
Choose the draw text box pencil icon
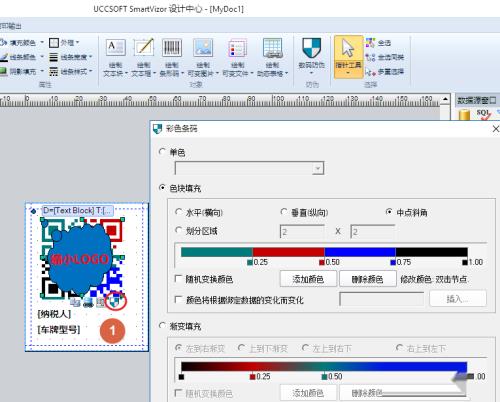[x=144, y=48]
